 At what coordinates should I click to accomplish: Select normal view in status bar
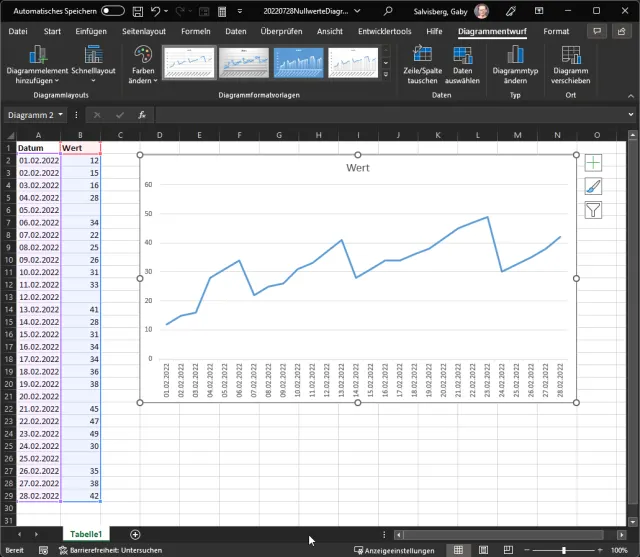click(458, 550)
